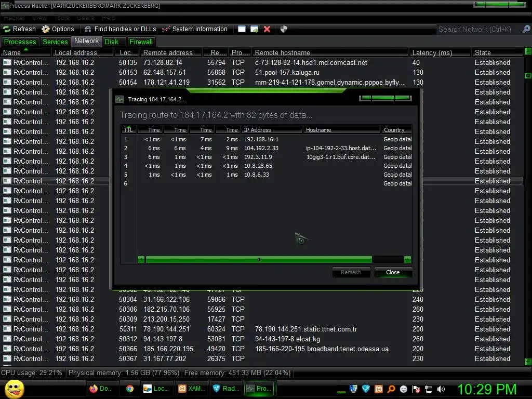This screenshot has width=532, height=399.
Task: Click the orange magnifier tray icon
Action: coord(391,389)
